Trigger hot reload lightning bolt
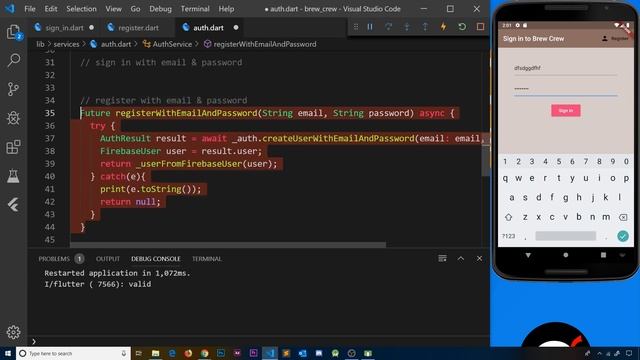This screenshot has width=640, height=360. click(x=443, y=27)
